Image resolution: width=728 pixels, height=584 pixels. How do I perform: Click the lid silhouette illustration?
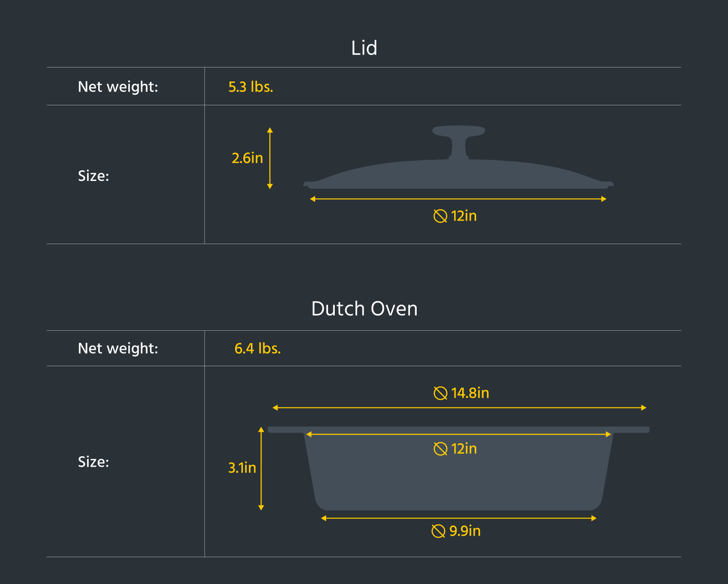(458, 157)
